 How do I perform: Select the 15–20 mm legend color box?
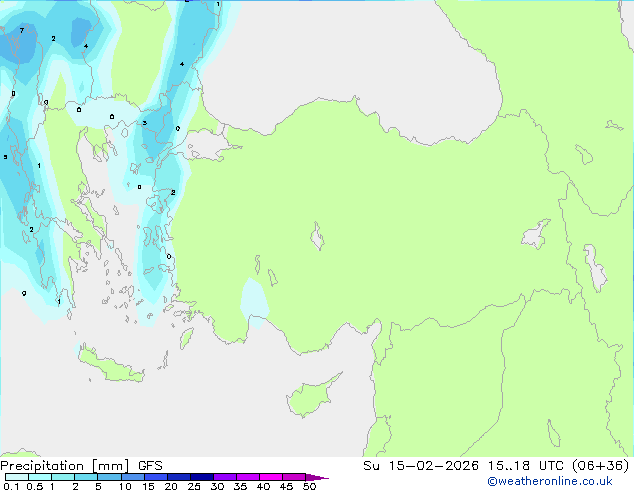(x=156, y=477)
